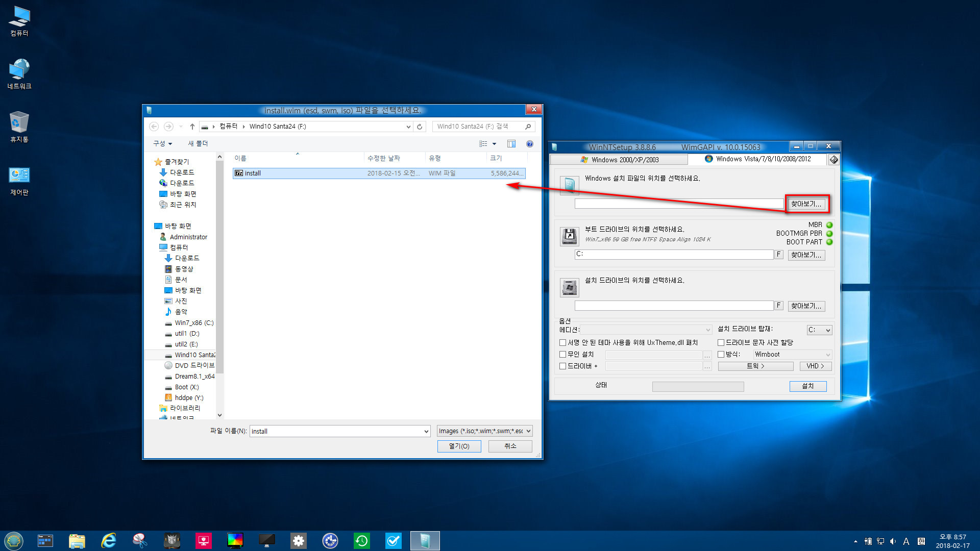Click the volume speaker tray icon
The height and width of the screenshot is (551, 980).
[x=893, y=541]
